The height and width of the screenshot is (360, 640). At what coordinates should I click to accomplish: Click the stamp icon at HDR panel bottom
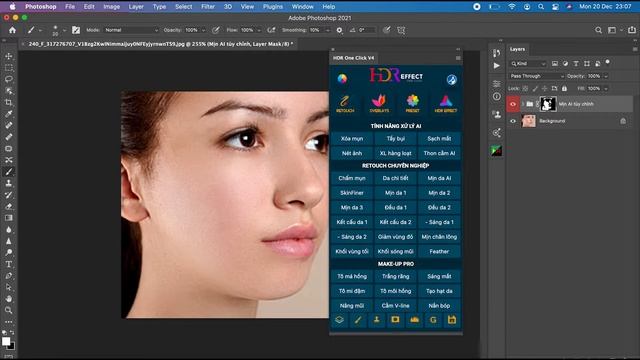[376, 320]
